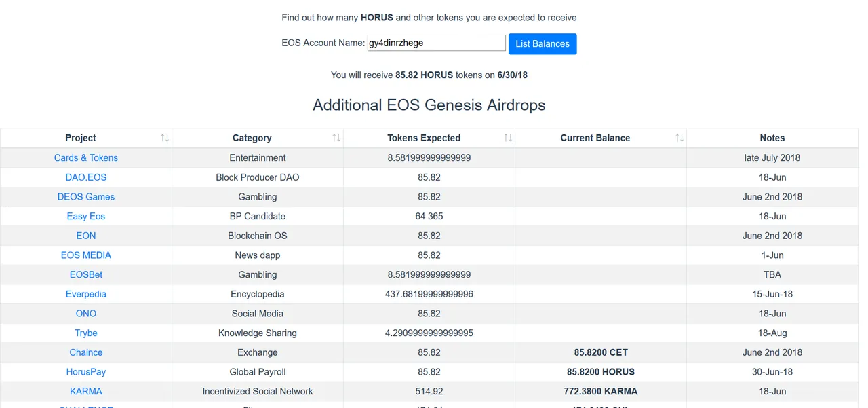Select the Current Balance header text
The image size is (868, 408).
(595, 138)
